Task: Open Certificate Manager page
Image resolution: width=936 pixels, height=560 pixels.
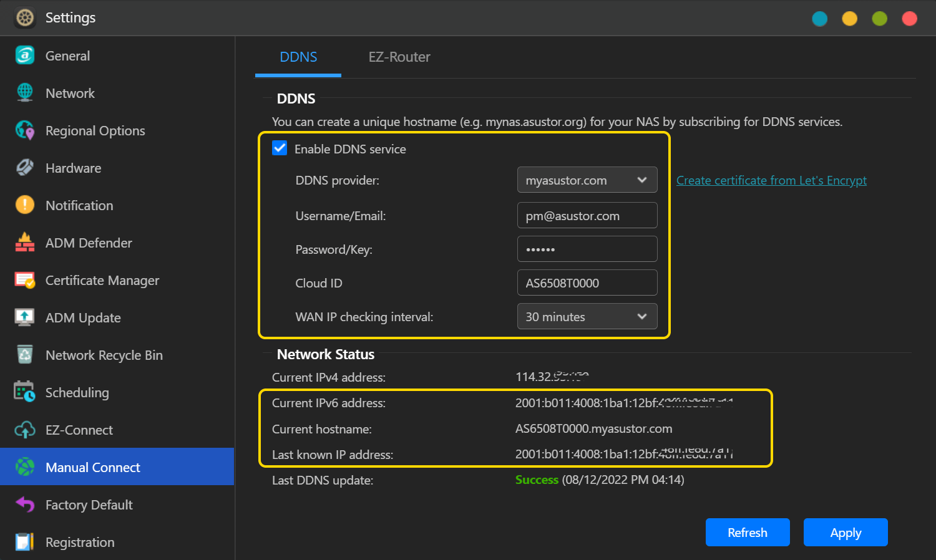Action: (117, 280)
